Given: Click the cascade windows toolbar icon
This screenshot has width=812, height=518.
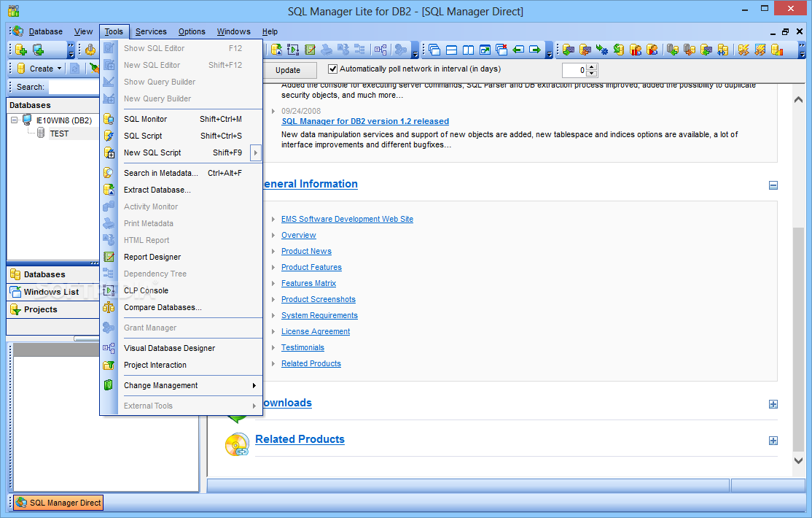Looking at the screenshot, I should click(434, 50).
